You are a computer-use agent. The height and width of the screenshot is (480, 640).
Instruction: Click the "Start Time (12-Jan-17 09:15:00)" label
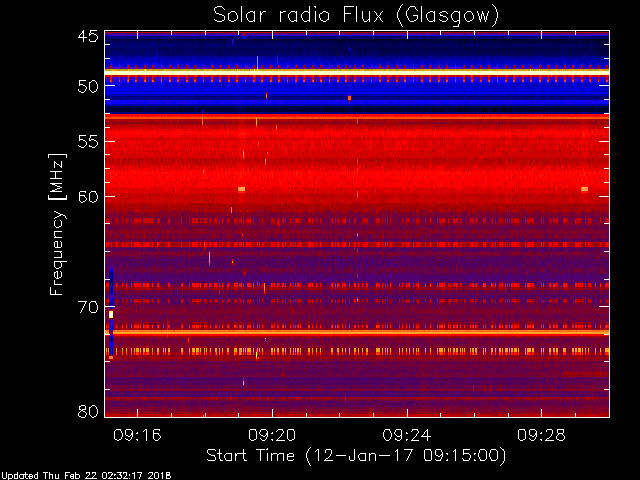pyautogui.click(x=356, y=456)
